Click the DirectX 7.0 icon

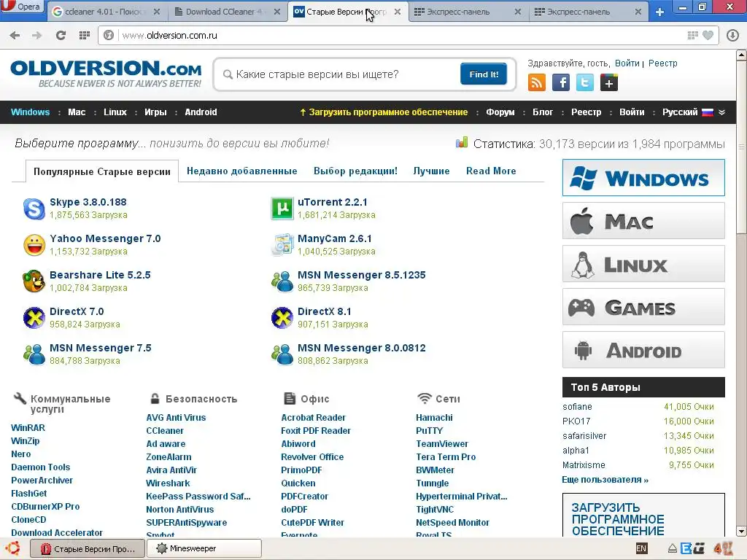pos(34,318)
